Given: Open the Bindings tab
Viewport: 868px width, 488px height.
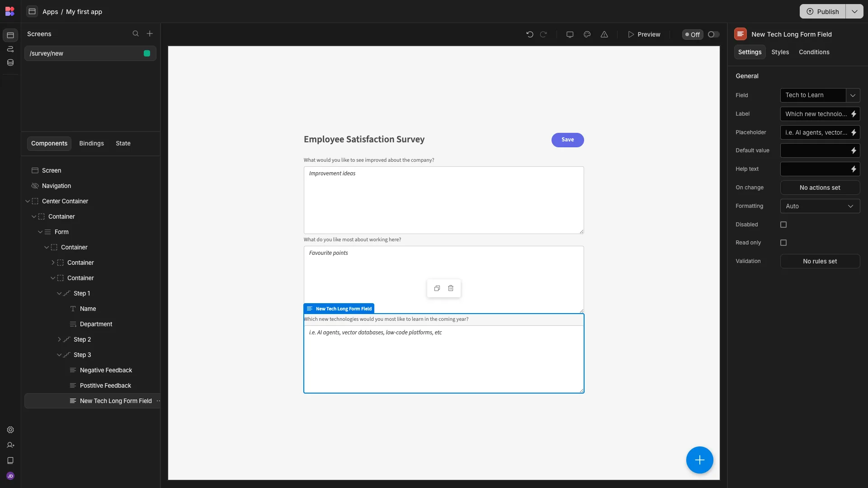Looking at the screenshot, I should (91, 143).
